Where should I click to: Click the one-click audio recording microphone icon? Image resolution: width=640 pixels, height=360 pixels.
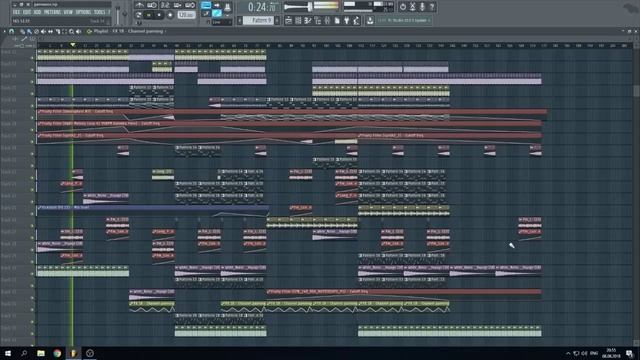pyautogui.click(x=422, y=7)
